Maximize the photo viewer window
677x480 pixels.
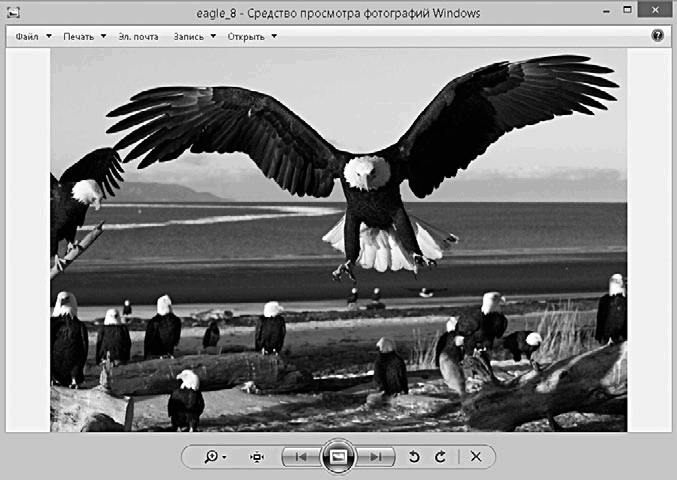pos(628,11)
